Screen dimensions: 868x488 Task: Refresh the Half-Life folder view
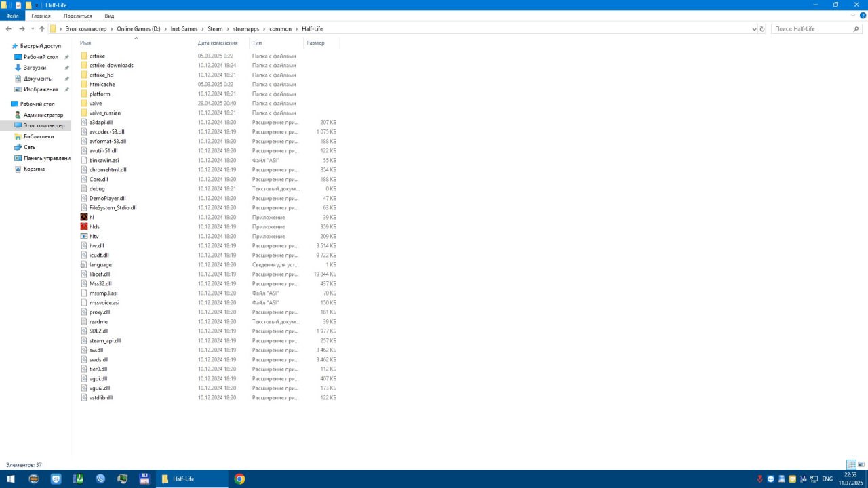[762, 29]
